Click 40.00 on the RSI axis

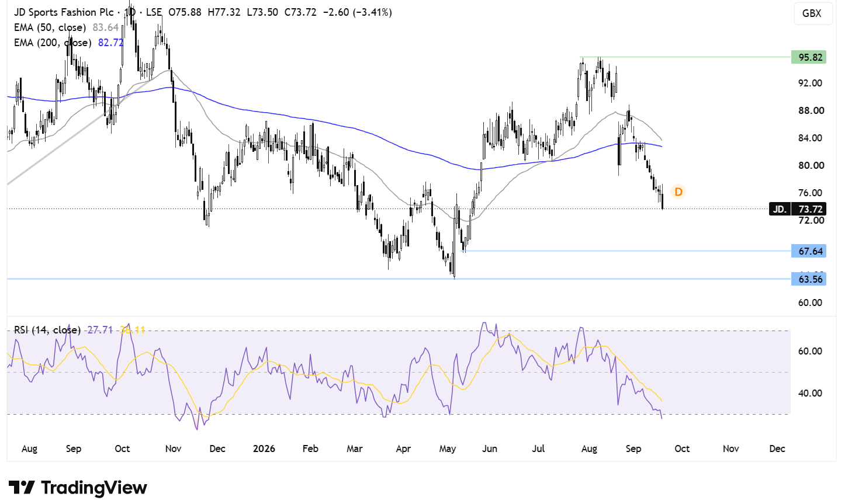[x=811, y=393]
